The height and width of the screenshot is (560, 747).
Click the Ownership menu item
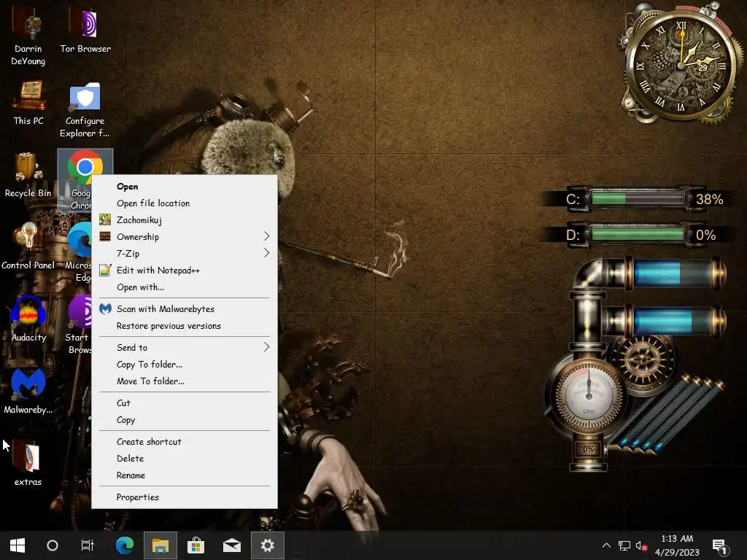pyautogui.click(x=185, y=237)
